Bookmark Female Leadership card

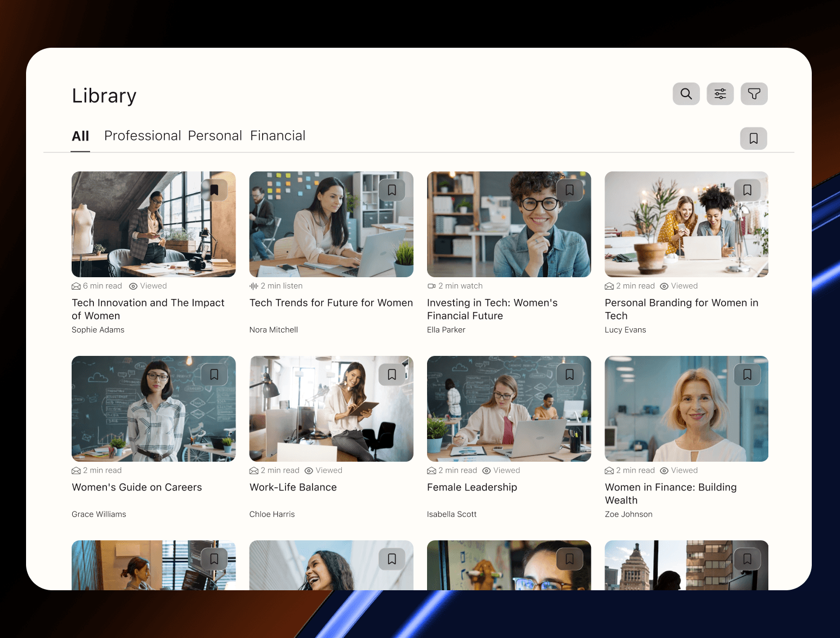tap(570, 374)
